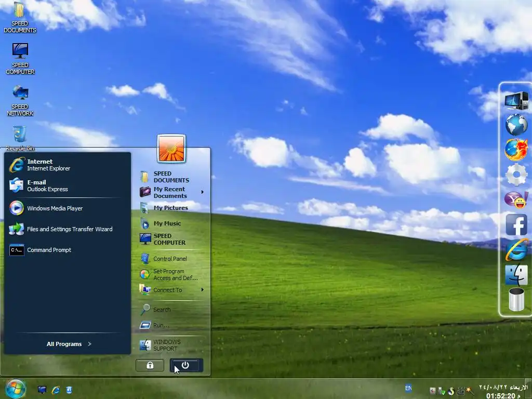Click the EN language indicator
This screenshot has width=532, height=399.
(x=408, y=388)
